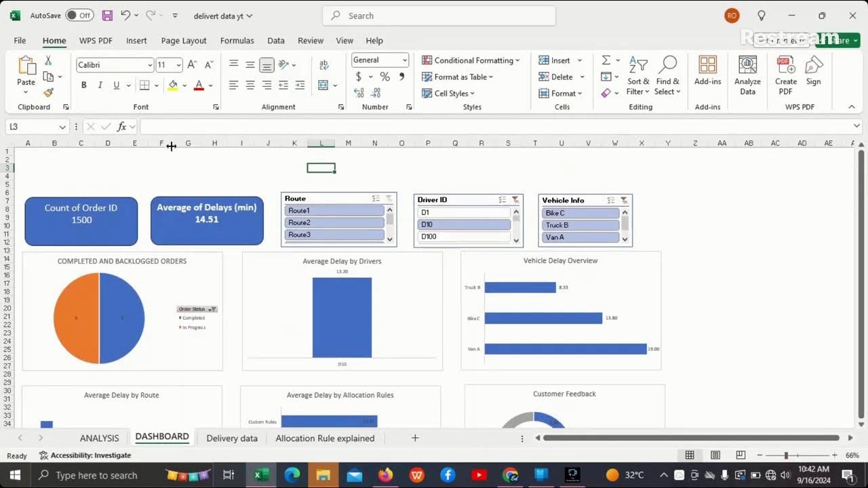Click the Delete cells button

point(556,77)
